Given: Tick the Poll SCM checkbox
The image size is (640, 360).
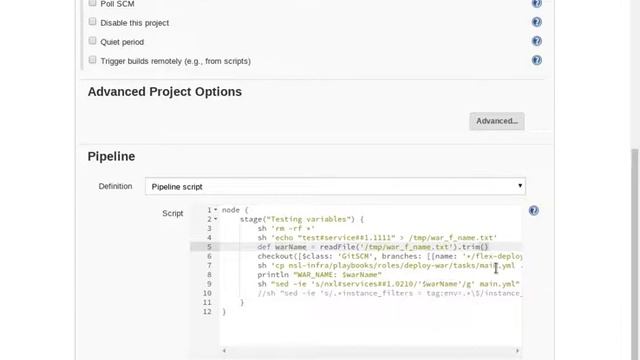Looking at the screenshot, I should 93,3.
